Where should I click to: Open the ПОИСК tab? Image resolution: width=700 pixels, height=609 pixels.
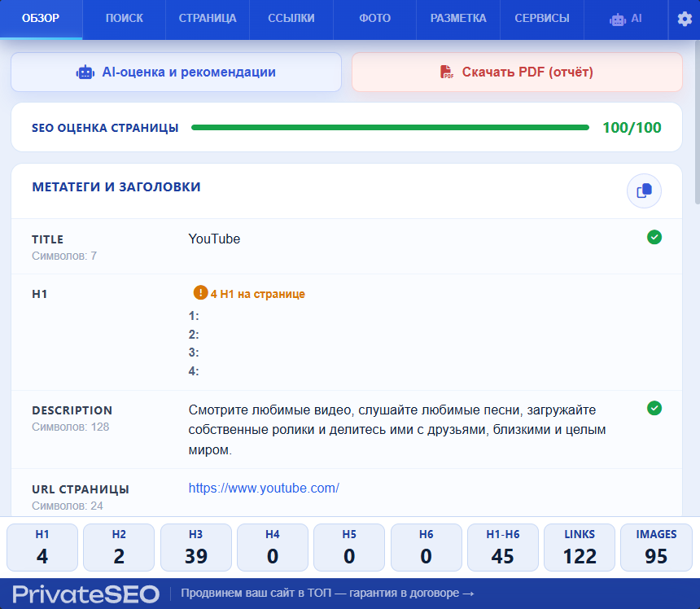coord(124,20)
